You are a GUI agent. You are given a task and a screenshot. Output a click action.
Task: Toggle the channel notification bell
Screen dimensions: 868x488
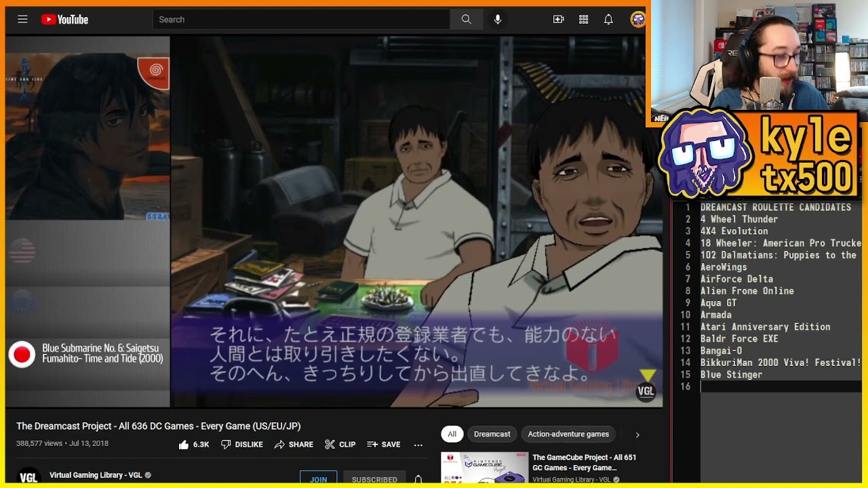(x=418, y=479)
